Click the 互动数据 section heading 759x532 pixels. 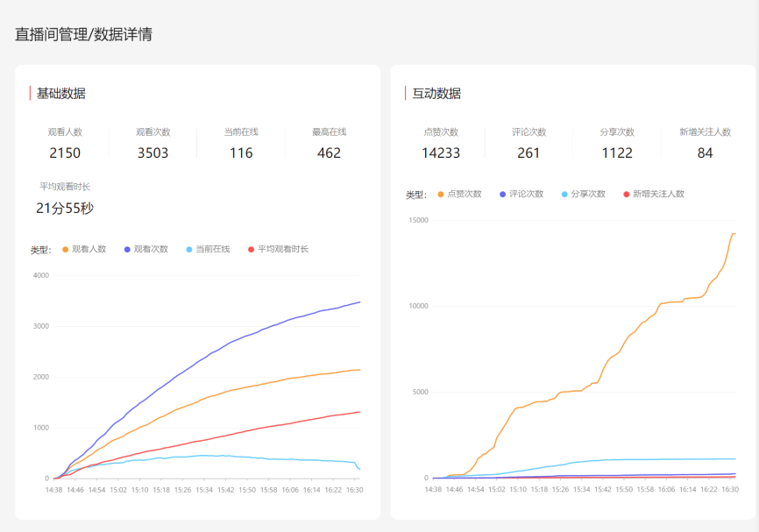(x=436, y=94)
